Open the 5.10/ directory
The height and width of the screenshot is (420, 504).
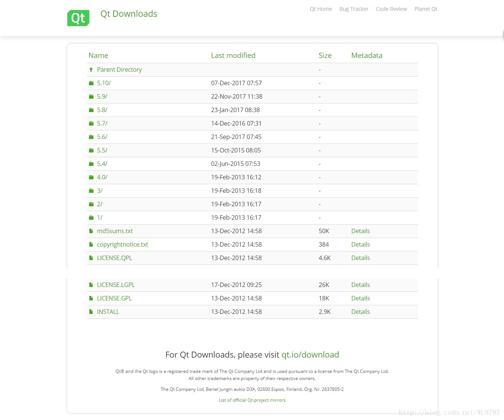coord(104,83)
